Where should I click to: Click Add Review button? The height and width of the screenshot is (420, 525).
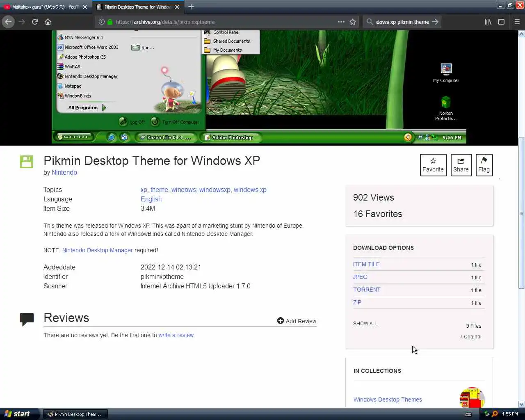[x=297, y=321]
